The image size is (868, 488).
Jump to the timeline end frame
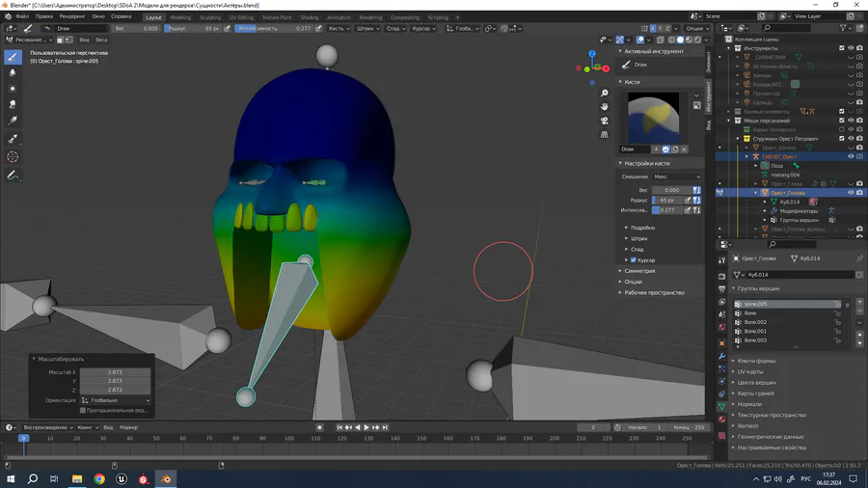click(385, 427)
